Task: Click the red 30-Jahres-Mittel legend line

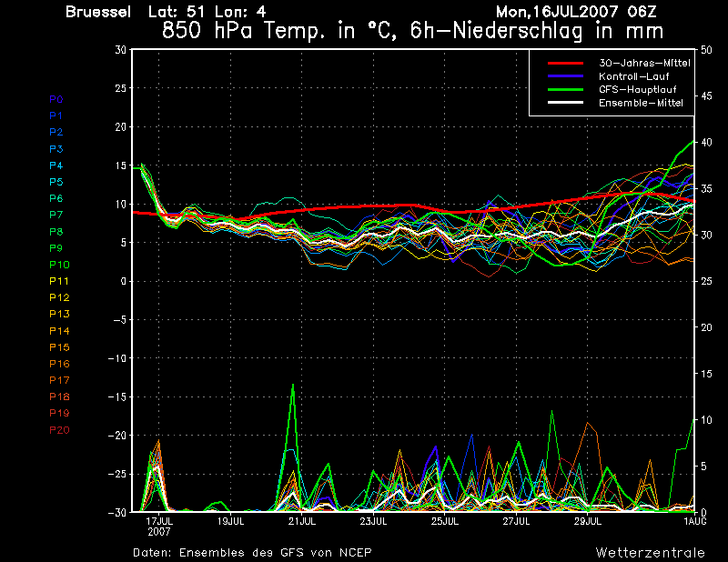Action: [x=565, y=63]
